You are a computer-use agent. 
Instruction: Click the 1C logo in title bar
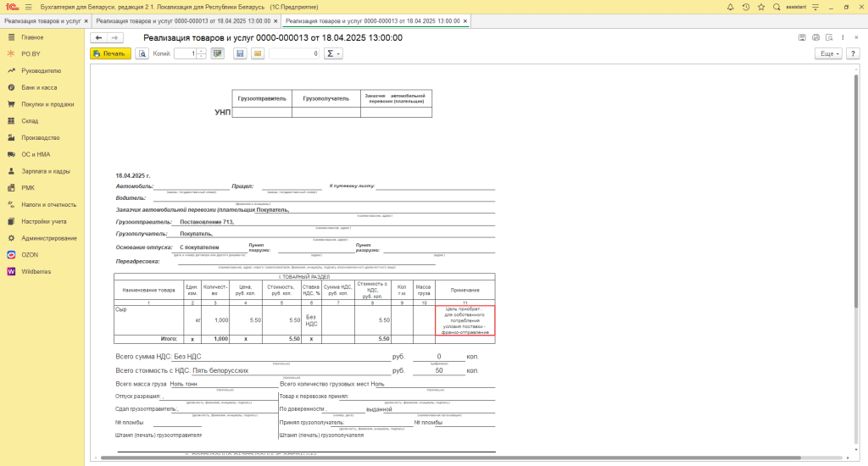pyautogui.click(x=12, y=7)
